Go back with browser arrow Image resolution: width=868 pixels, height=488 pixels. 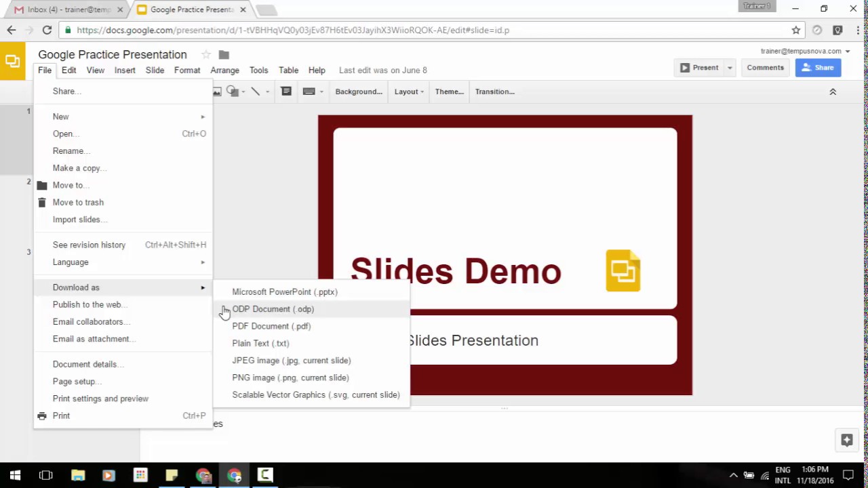12,30
